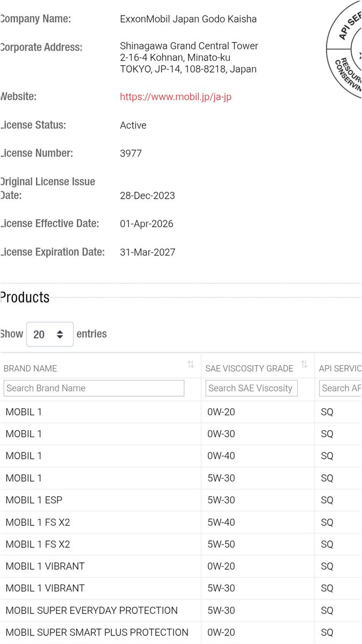This screenshot has height=644, width=362.
Task: Click the company name ExxonMobil Japan Godo Kaisha
Action: pyautogui.click(x=188, y=19)
